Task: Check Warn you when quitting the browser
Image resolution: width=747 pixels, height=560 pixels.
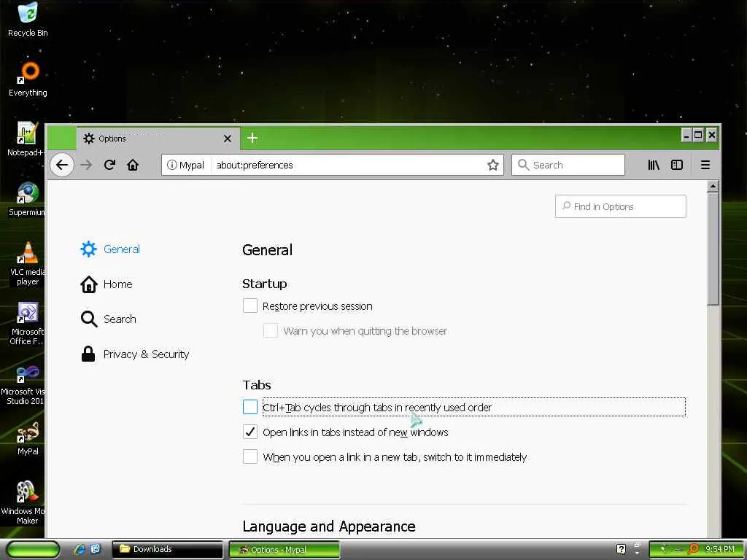Action: click(271, 330)
